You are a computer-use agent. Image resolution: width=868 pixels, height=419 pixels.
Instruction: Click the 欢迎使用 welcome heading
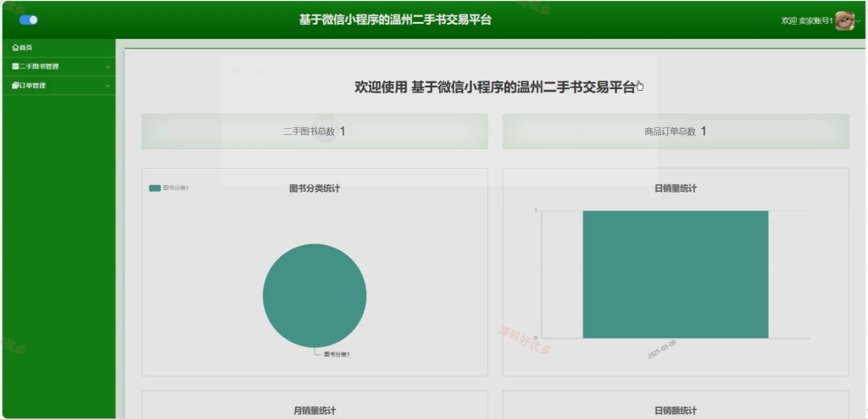[495, 87]
